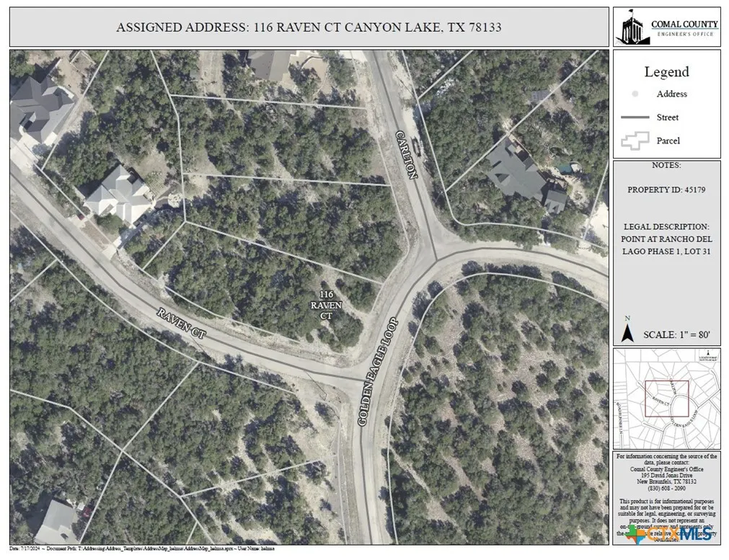Click the 116 RAVEN CT parcel label
729x560 pixels.
pyautogui.click(x=327, y=305)
